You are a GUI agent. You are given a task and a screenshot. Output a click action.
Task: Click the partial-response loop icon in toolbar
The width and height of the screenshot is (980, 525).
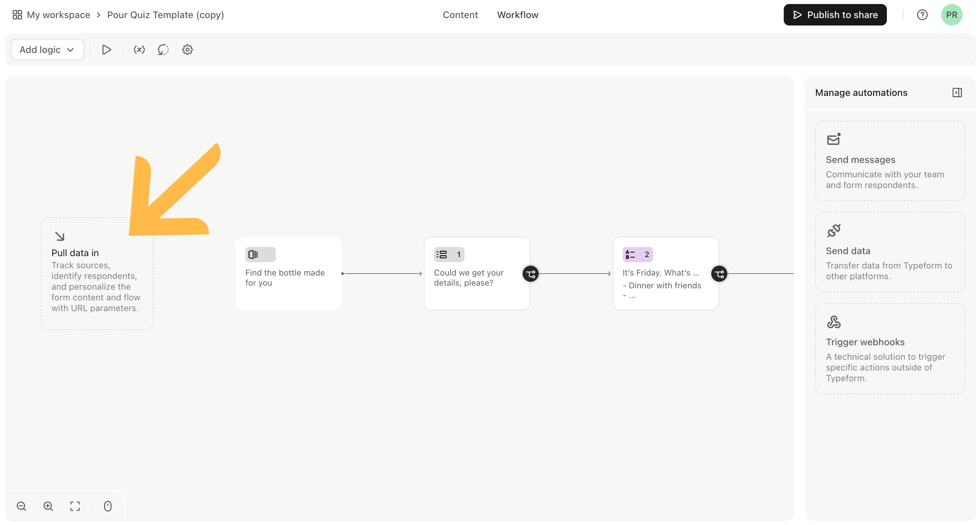click(x=163, y=50)
